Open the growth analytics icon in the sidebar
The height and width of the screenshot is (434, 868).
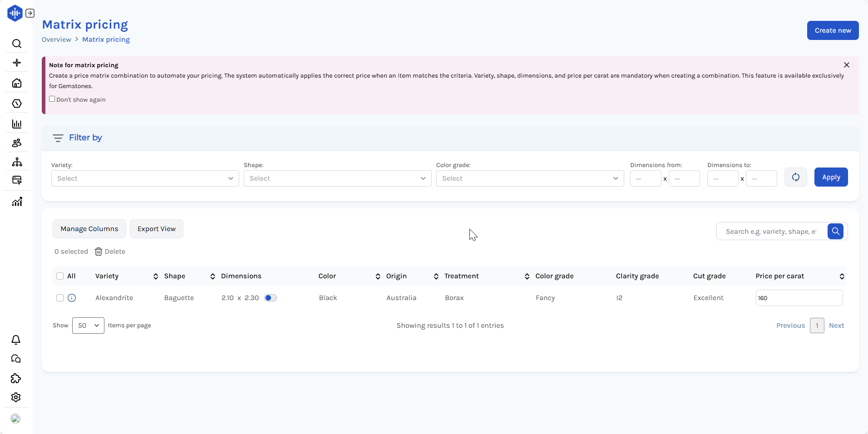(17, 202)
